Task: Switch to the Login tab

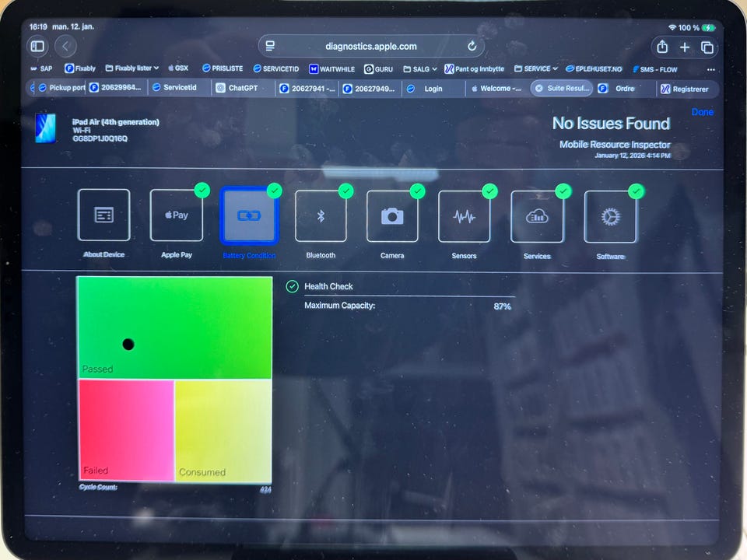Action: pyautogui.click(x=433, y=89)
